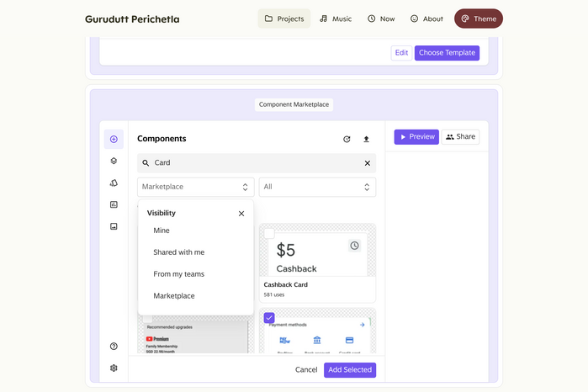Open the layers icon in the sidebar

pyautogui.click(x=114, y=161)
